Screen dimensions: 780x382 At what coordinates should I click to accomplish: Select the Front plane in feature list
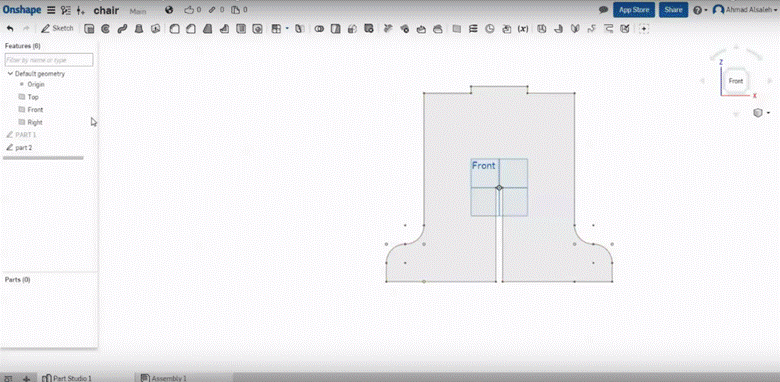(35, 109)
